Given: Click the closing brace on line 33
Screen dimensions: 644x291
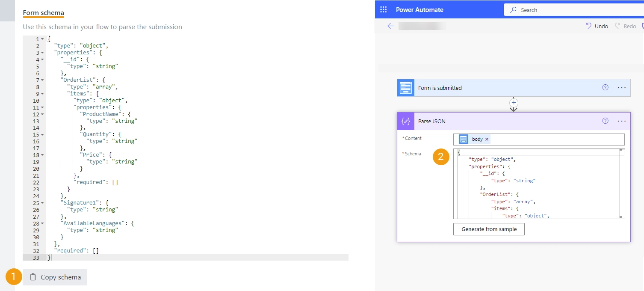Looking at the screenshot, I should pyautogui.click(x=49, y=258).
